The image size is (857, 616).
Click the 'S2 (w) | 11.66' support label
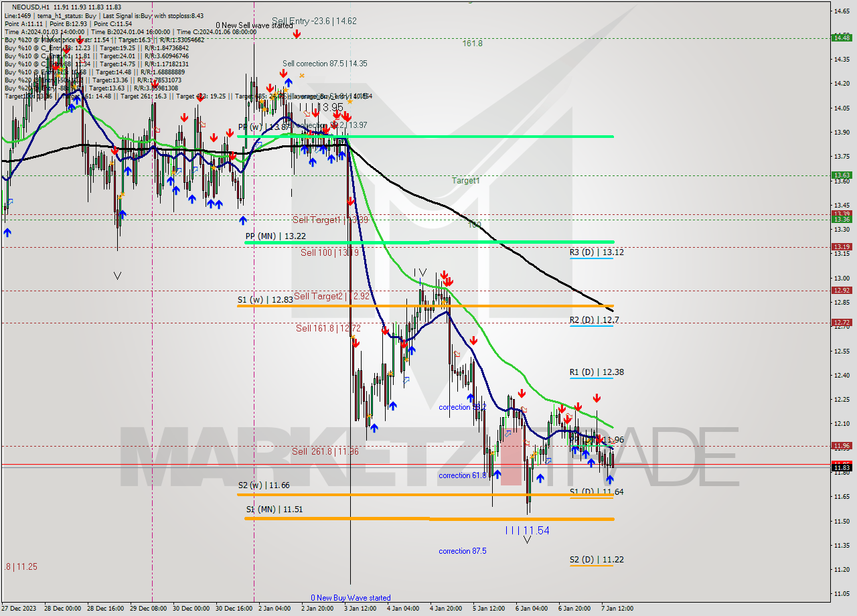tap(265, 485)
